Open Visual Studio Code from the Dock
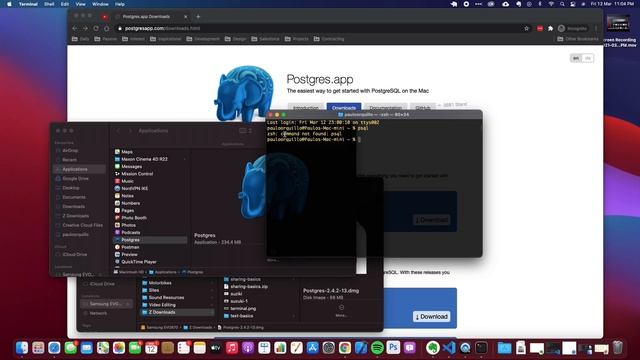This screenshot has height=360, width=640. click(x=449, y=348)
